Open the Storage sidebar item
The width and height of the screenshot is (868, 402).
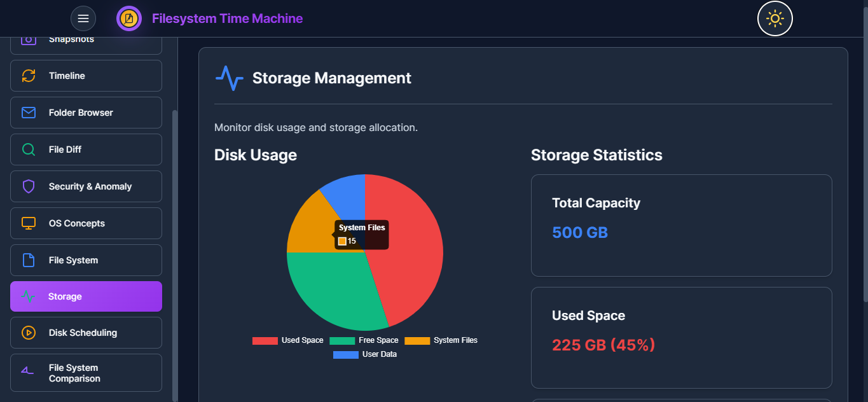(86, 296)
